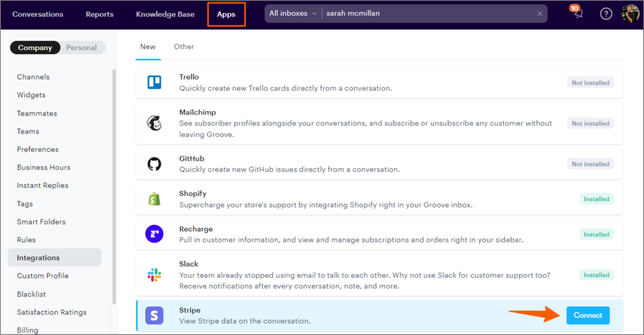The width and height of the screenshot is (644, 335).
Task: Go to the Knowledge Base menu
Action: [165, 14]
